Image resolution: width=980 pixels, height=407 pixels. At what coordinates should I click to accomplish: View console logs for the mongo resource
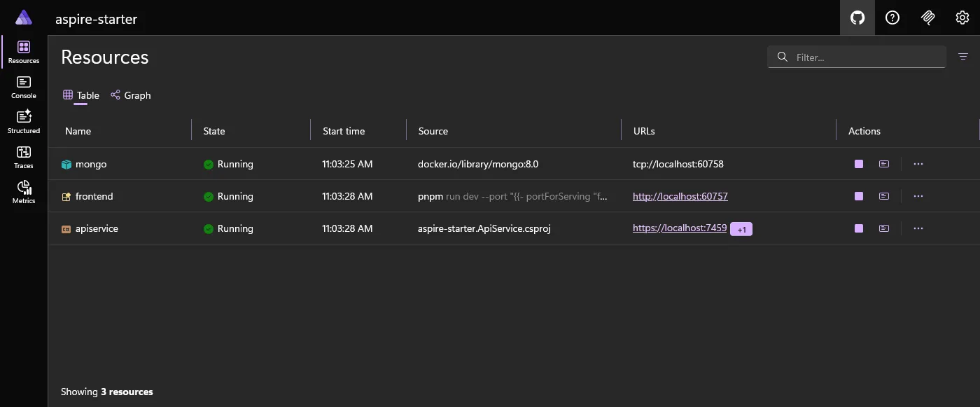[883, 163]
